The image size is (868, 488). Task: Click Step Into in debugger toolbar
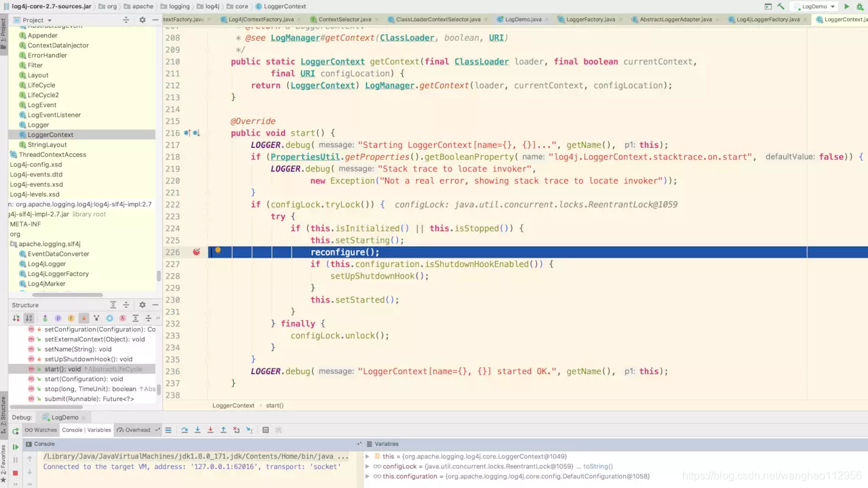(197, 430)
